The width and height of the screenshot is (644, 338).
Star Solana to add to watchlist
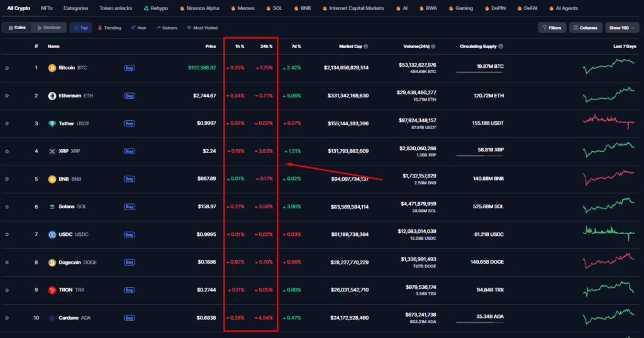click(7, 207)
